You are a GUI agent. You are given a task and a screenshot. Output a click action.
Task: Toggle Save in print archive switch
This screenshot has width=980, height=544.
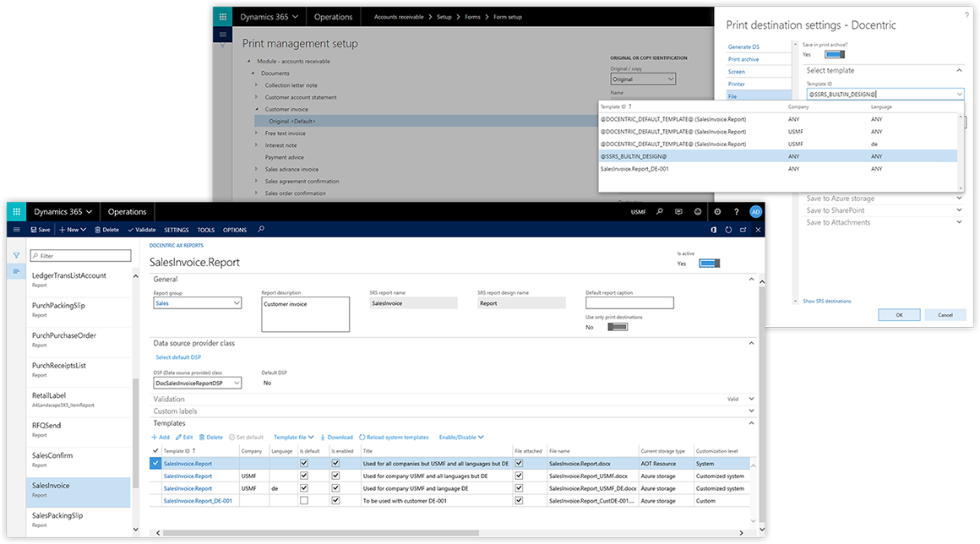pos(835,54)
